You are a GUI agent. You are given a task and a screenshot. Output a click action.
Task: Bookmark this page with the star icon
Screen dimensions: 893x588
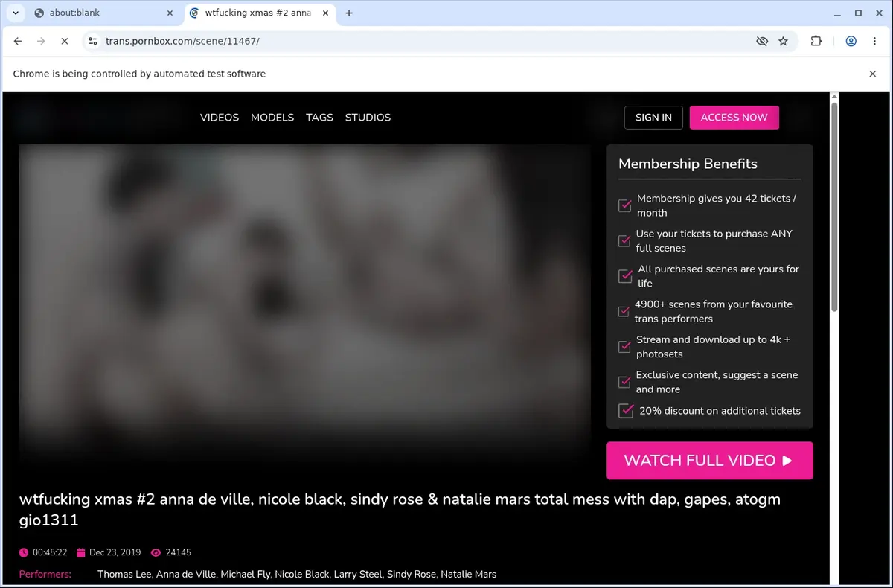pos(783,41)
